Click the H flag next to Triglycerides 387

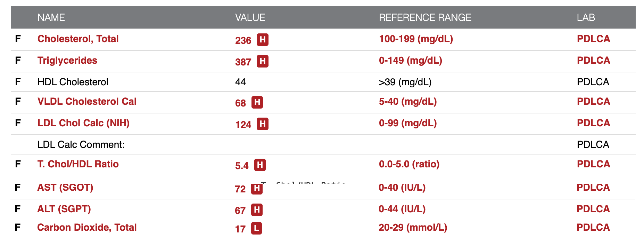[263, 61]
